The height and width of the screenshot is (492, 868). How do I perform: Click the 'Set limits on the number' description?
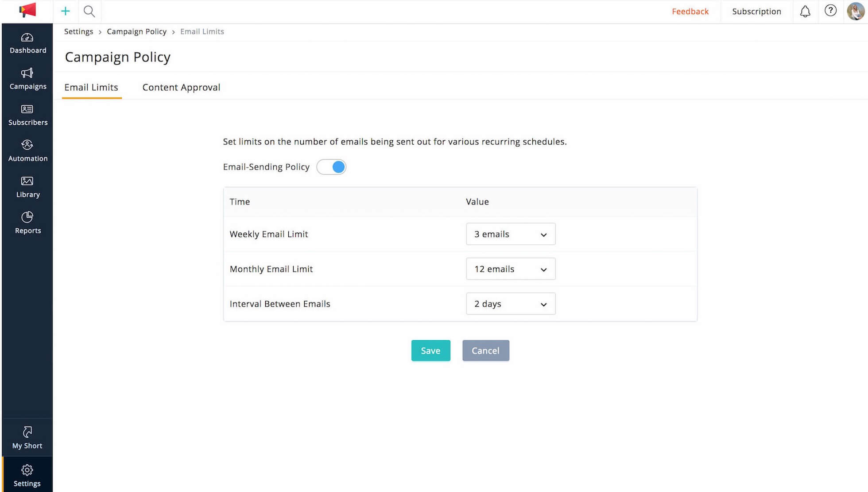(395, 142)
